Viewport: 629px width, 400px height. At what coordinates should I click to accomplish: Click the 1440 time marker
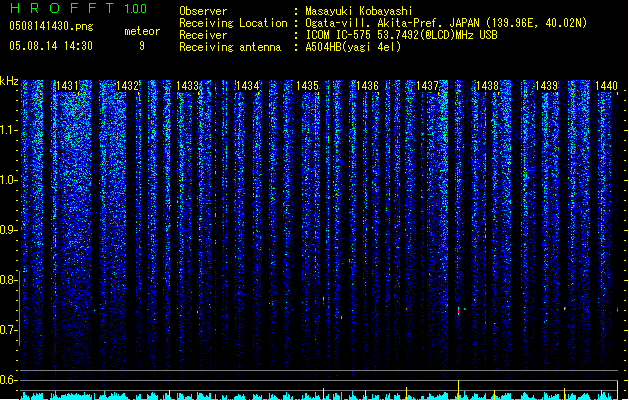coord(607,86)
